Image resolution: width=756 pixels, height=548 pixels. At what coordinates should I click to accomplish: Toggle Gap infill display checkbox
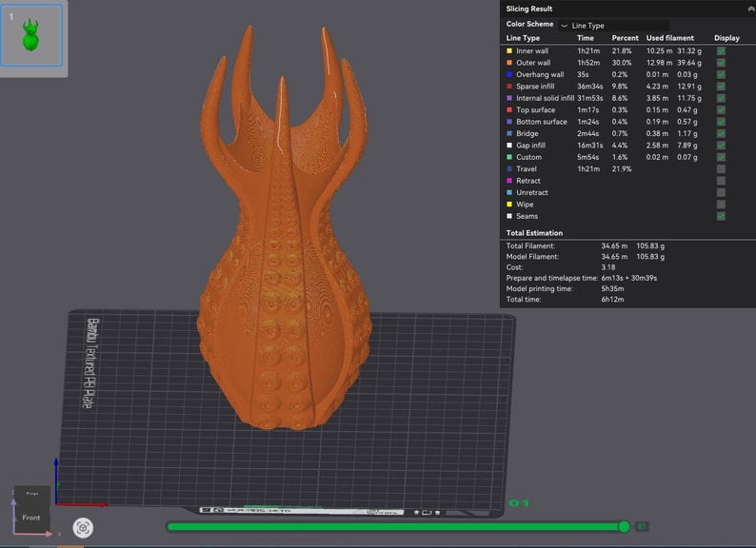721,145
